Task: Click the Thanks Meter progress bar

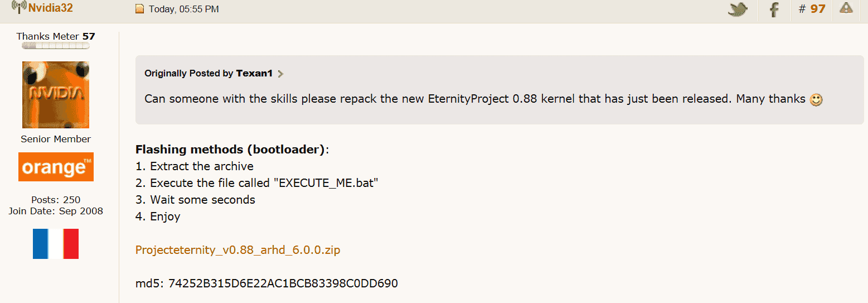Action: (56, 46)
